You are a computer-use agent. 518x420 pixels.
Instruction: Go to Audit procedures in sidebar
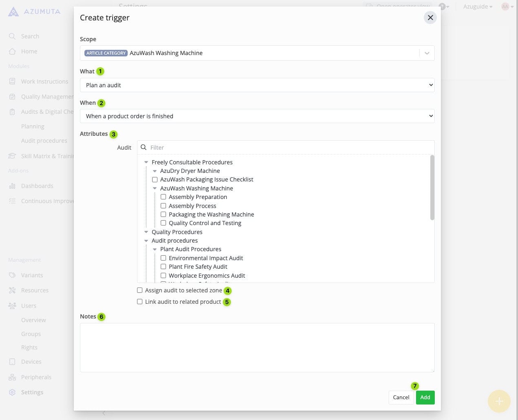(x=44, y=141)
